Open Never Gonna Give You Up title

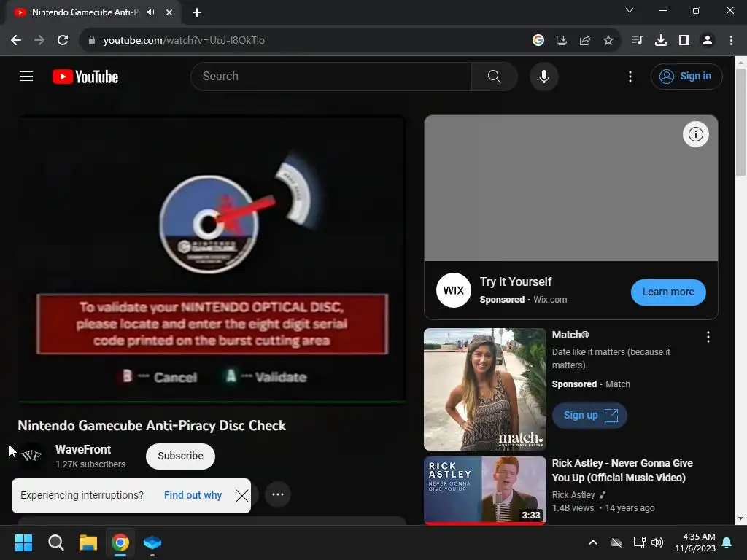622,470
